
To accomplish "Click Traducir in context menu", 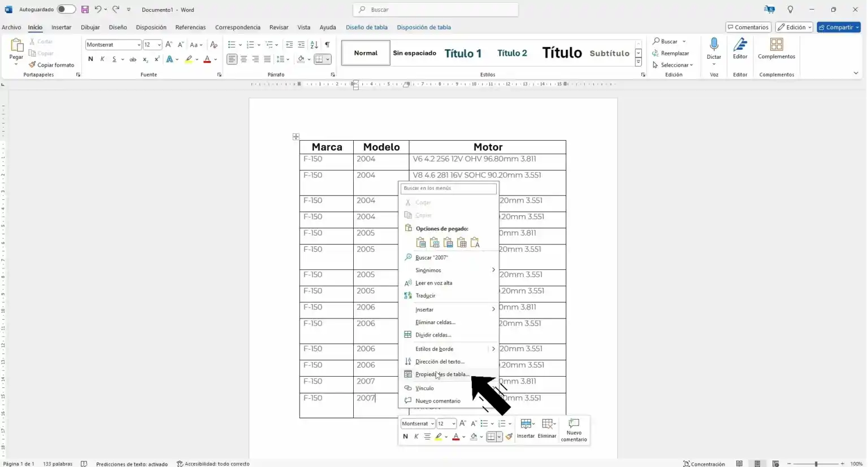I will click(x=449, y=296).
